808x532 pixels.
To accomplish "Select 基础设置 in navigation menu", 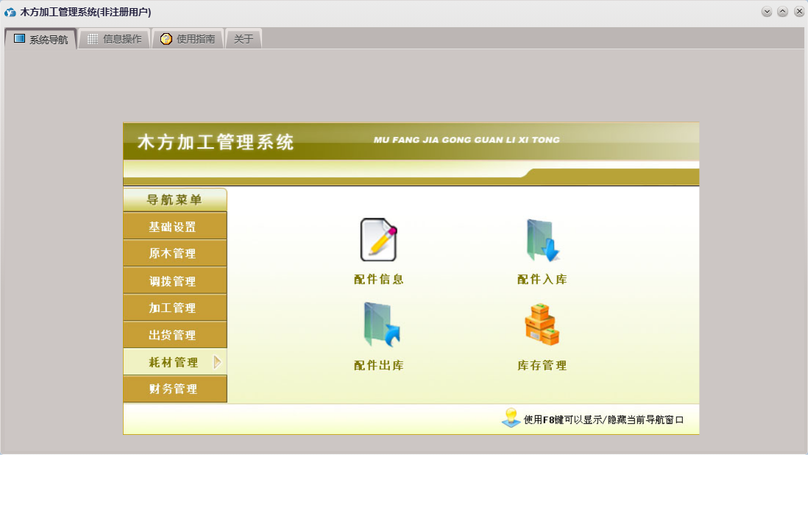I will (175, 227).
